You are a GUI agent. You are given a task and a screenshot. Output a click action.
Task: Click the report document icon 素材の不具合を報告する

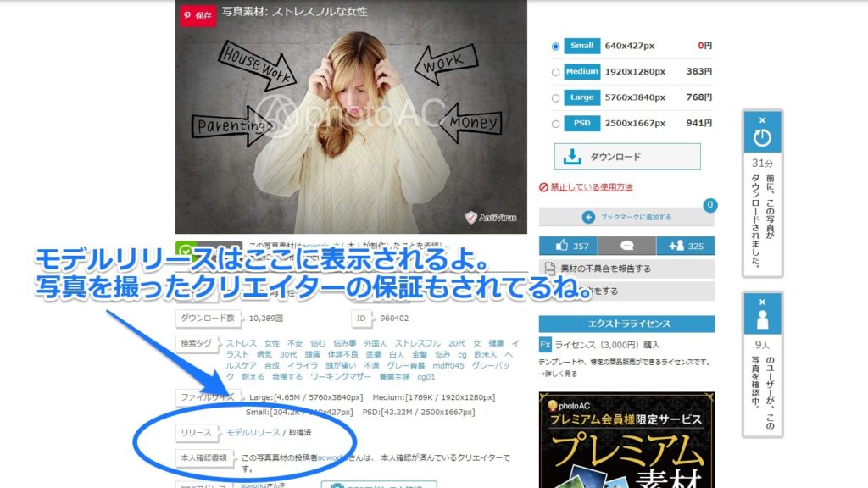(x=549, y=269)
